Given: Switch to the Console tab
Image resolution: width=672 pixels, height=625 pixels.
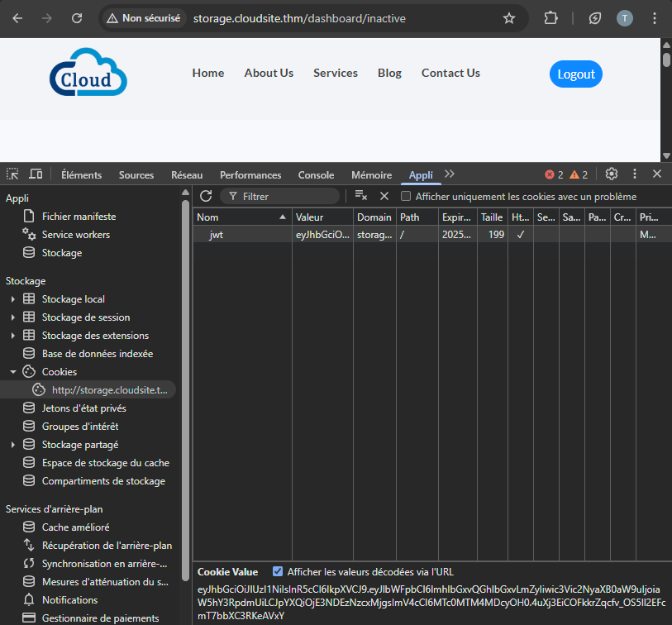Looking at the screenshot, I should [x=316, y=175].
